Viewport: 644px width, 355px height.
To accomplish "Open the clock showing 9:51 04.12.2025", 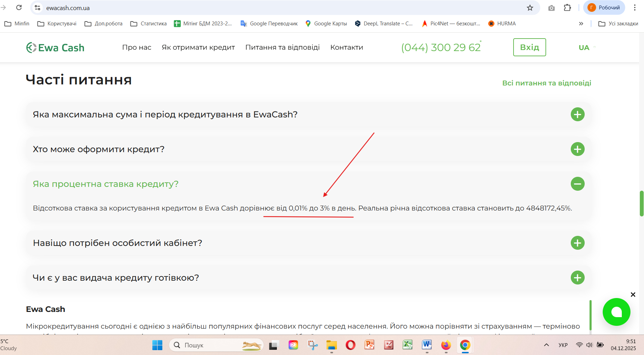I will click(x=623, y=345).
